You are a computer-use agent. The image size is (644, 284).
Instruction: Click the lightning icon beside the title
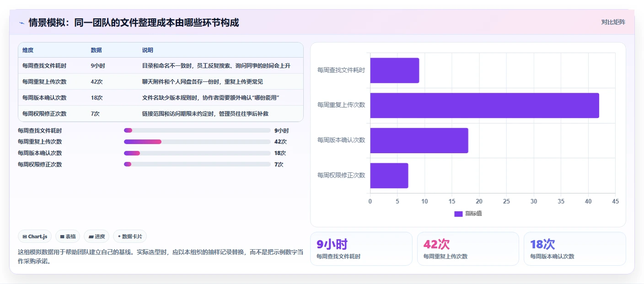click(x=21, y=23)
